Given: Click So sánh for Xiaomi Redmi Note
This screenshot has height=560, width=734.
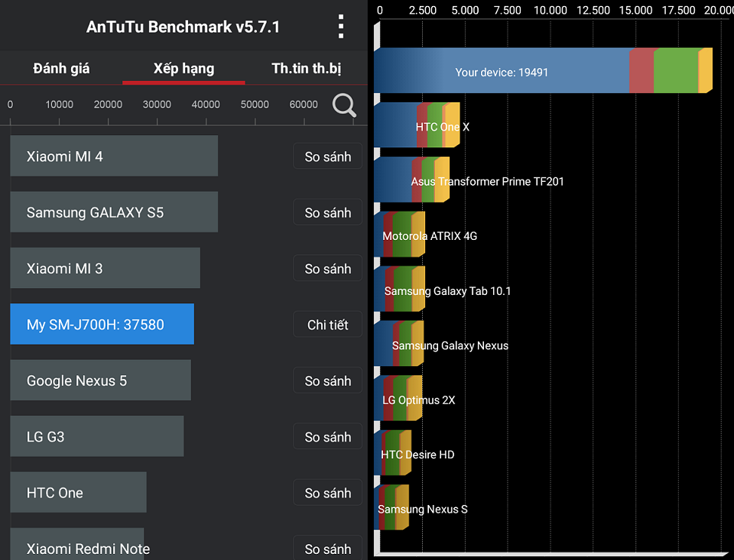Looking at the screenshot, I should [328, 549].
